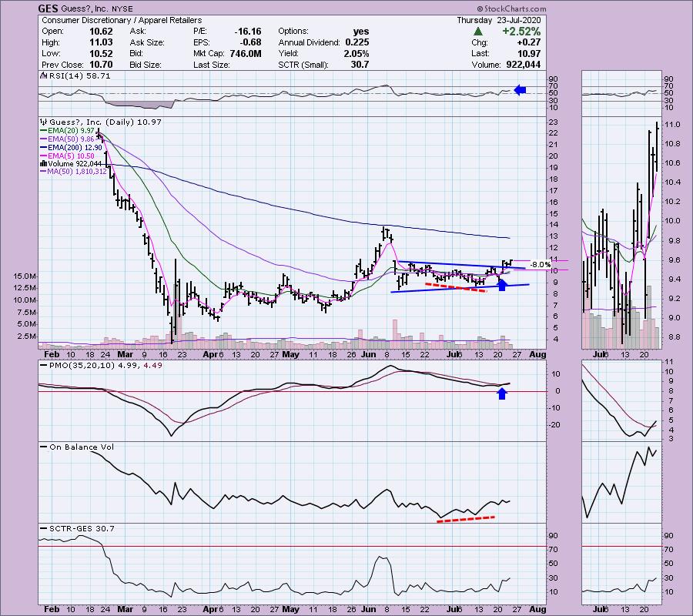Click the MA(50) 1,810,312 legend entry
Viewport: 693px width, 616px height.
pos(77,172)
